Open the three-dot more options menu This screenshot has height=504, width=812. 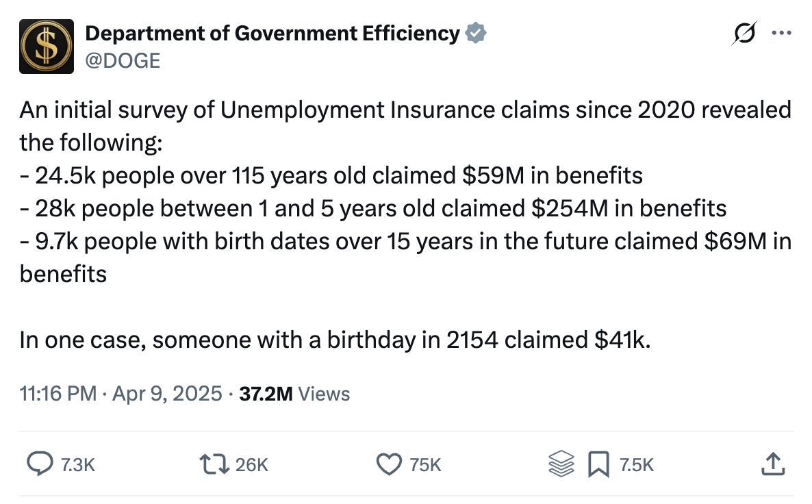[x=781, y=33]
